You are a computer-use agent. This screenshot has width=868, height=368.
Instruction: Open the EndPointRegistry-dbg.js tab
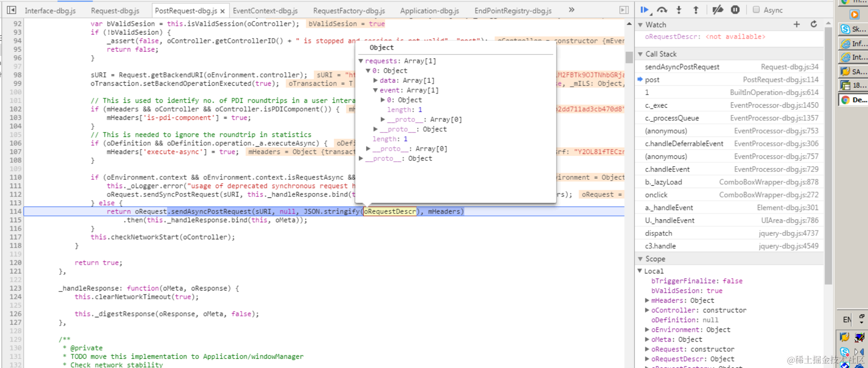pyautogui.click(x=513, y=10)
